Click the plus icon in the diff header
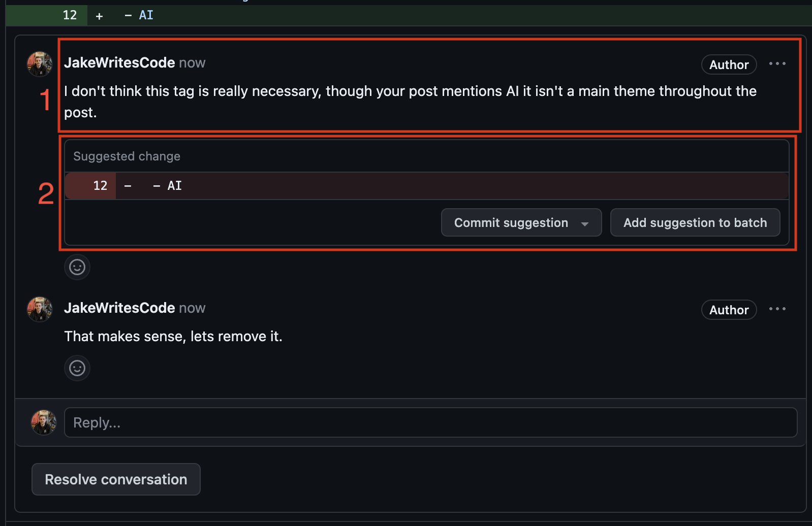This screenshot has height=526, width=812. click(99, 15)
